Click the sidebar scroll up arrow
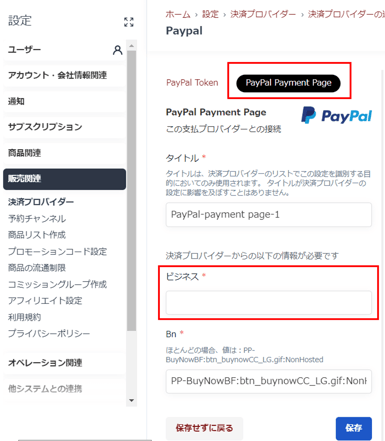385x441 pixels. [131, 46]
